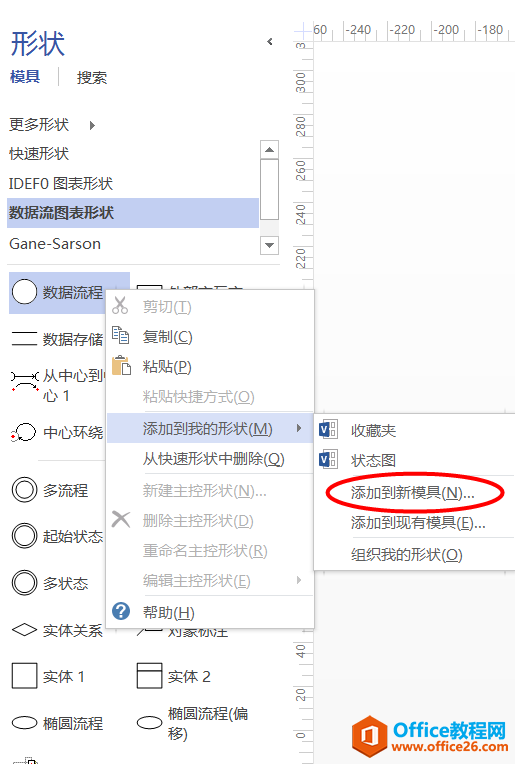Switch to the 搜索 tab
Screen dimensions: 515x764
92,77
